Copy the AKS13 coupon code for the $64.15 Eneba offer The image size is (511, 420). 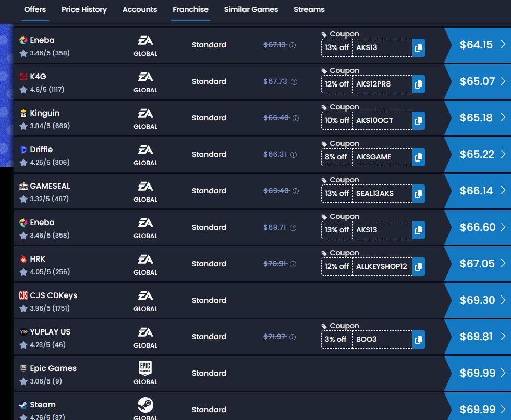(x=419, y=48)
